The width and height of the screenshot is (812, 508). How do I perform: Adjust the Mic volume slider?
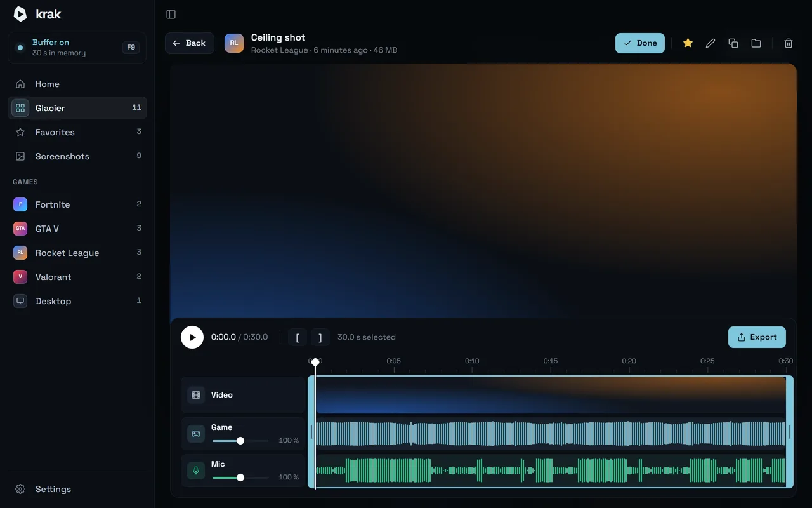tap(240, 478)
